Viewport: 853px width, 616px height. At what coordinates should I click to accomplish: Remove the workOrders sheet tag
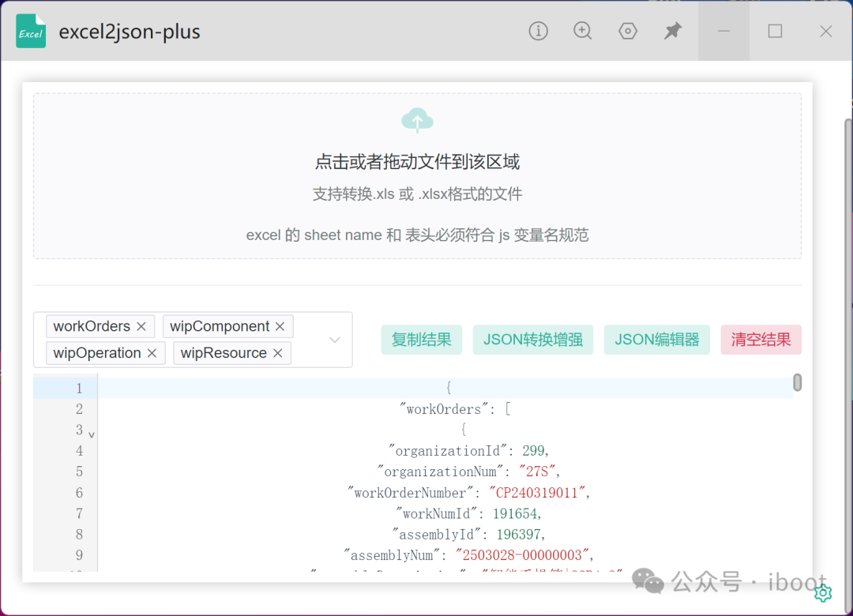click(x=141, y=326)
